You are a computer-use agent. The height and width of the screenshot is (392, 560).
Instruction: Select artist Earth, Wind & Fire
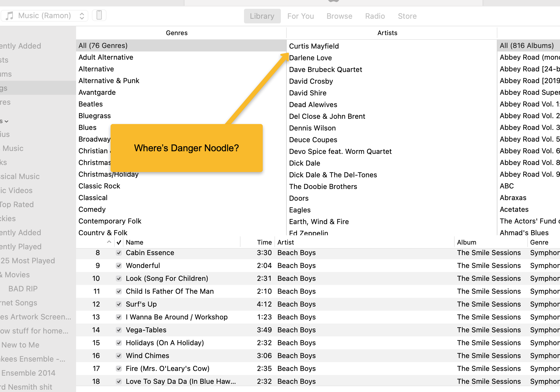click(392, 222)
